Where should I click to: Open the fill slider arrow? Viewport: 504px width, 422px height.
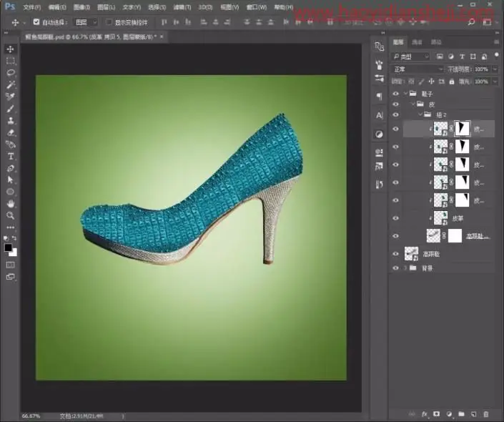coord(495,82)
